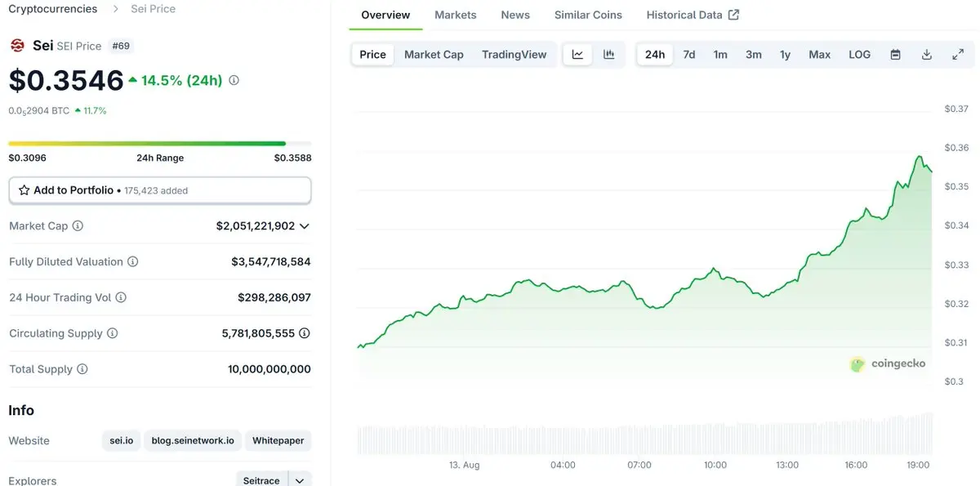980x486 pixels.
Task: Select the TradingView chart toggle
Action: coord(514,55)
